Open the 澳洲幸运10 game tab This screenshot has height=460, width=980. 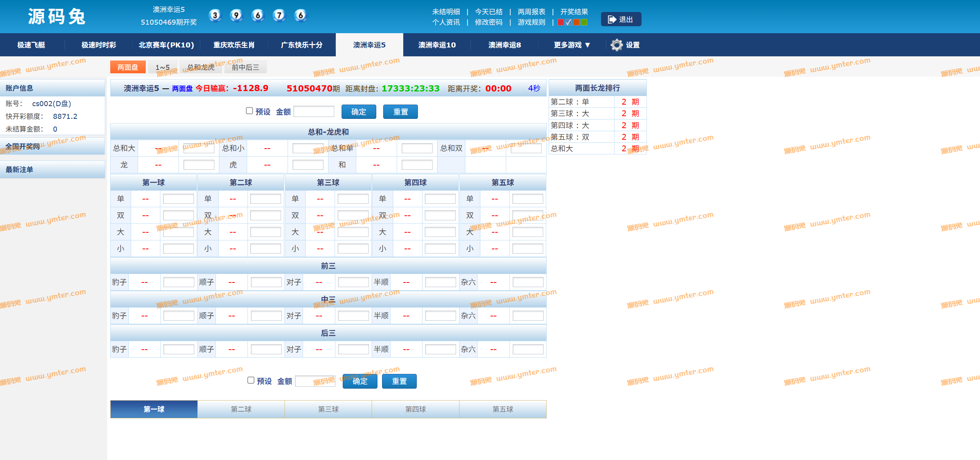[x=437, y=45]
